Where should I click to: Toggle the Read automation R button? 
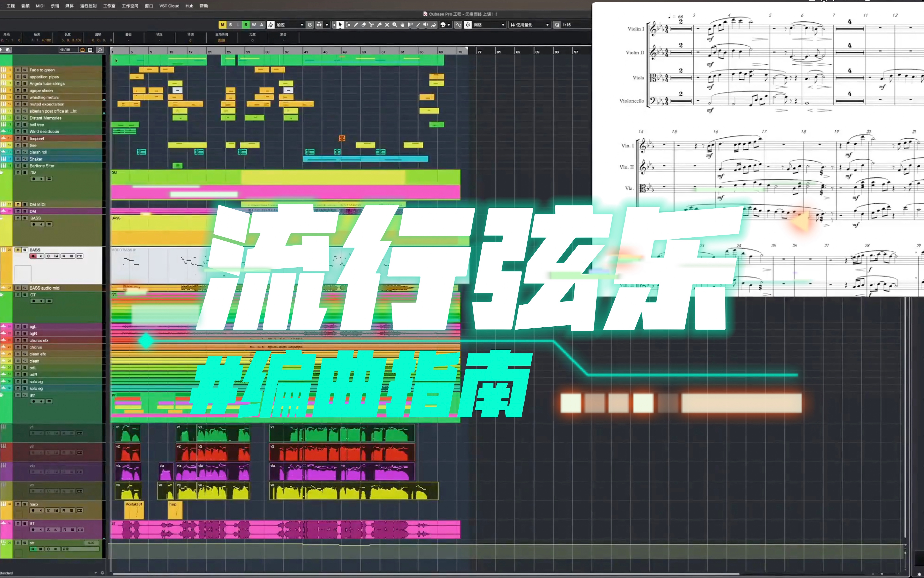(246, 25)
